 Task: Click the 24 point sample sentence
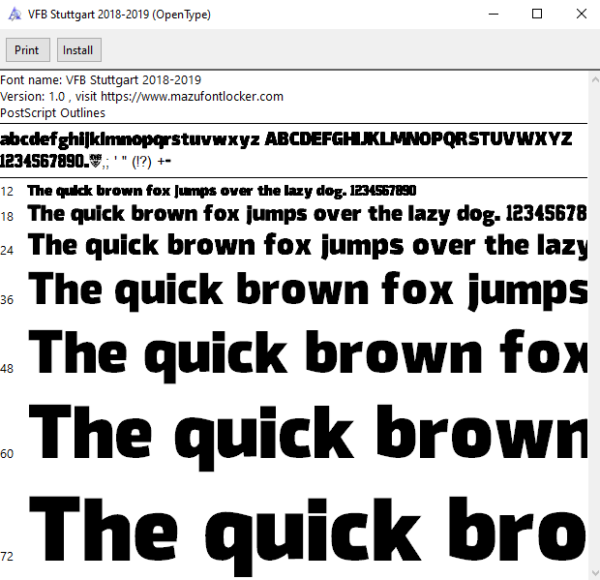pos(308,246)
